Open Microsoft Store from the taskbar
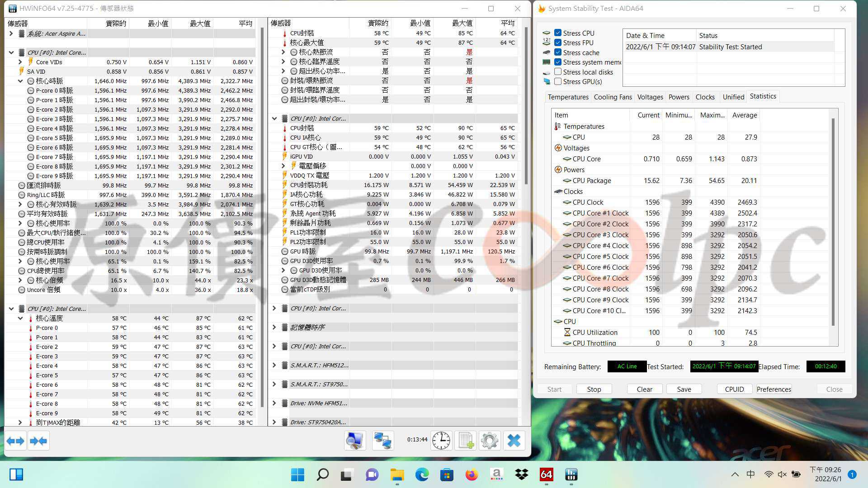 coord(447,474)
